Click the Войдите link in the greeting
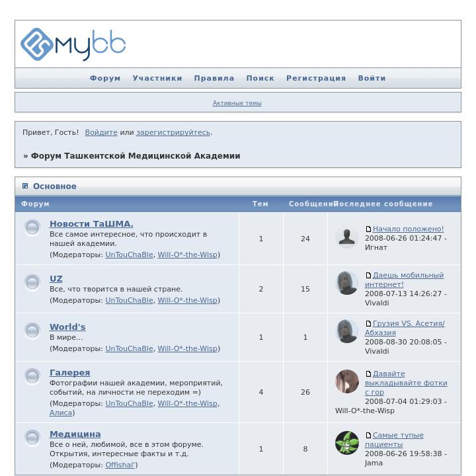The width and height of the screenshot is (476, 476). (101, 132)
